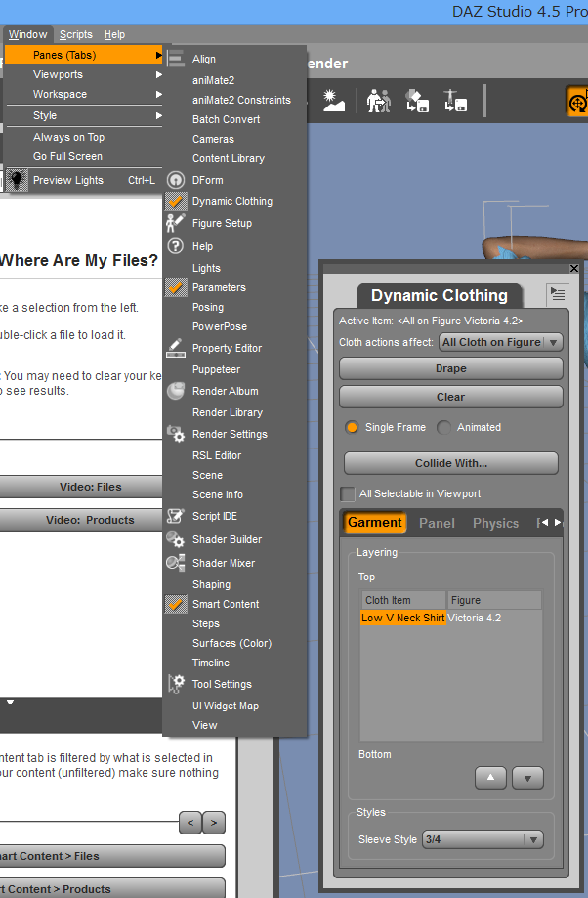Screen dimensions: 588x898
Task: Switch to the Garment tab
Action: pyautogui.click(x=375, y=523)
